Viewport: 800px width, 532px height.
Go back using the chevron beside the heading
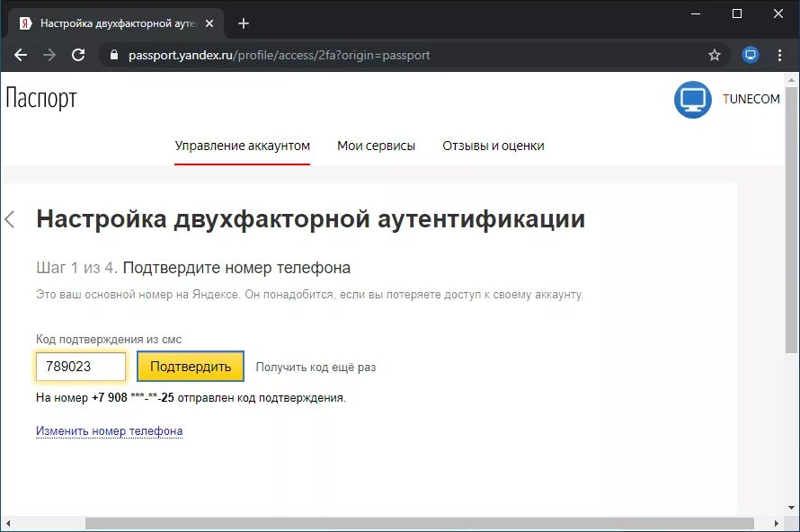point(10,219)
